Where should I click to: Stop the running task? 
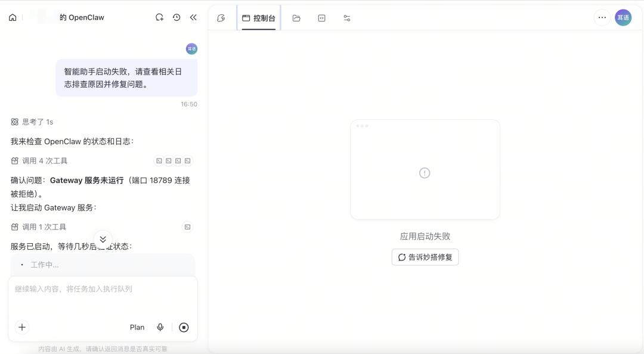[184, 327]
